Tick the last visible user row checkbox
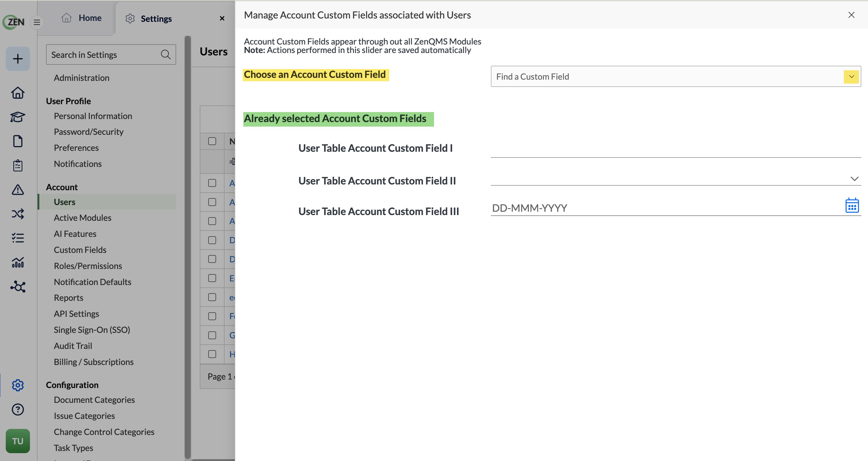 tap(212, 354)
